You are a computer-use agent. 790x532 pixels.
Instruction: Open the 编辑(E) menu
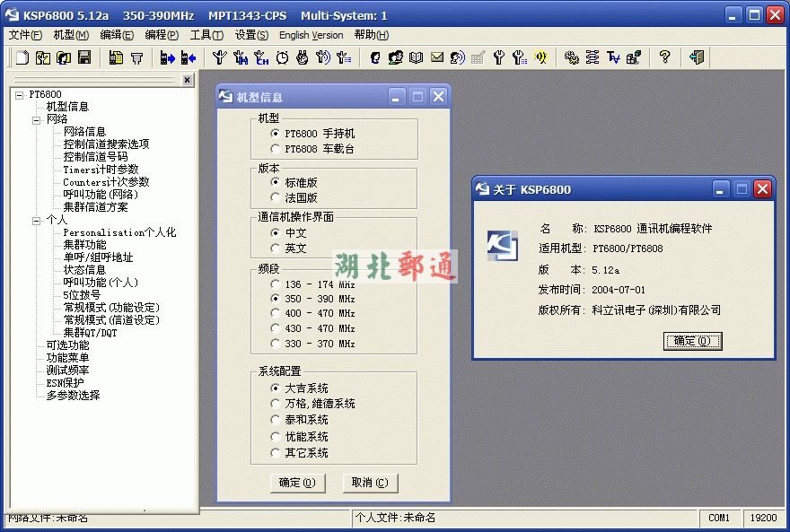point(117,35)
